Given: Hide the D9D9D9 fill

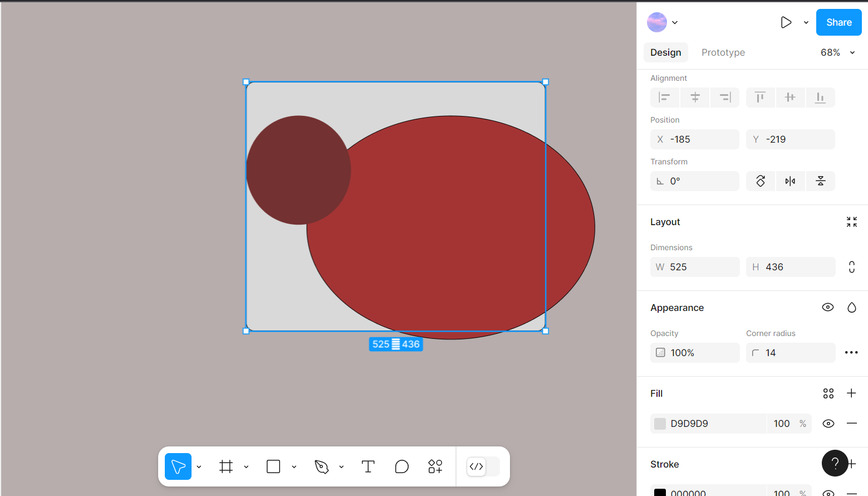Looking at the screenshot, I should pos(828,424).
